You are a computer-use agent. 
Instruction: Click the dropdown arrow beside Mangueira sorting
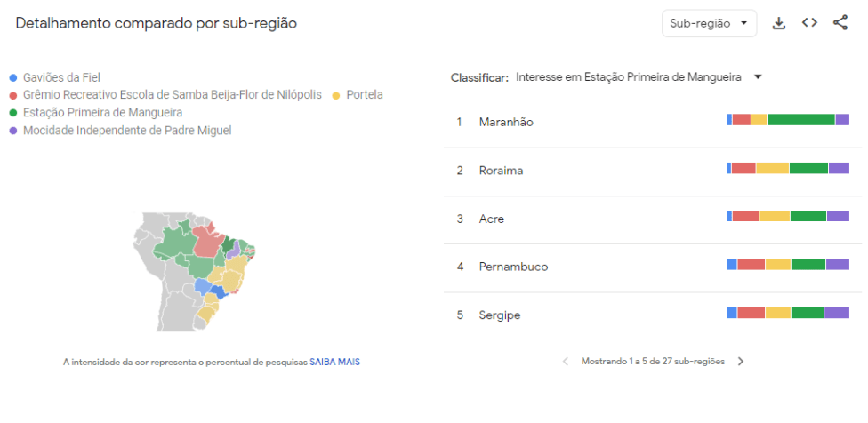pos(758,77)
